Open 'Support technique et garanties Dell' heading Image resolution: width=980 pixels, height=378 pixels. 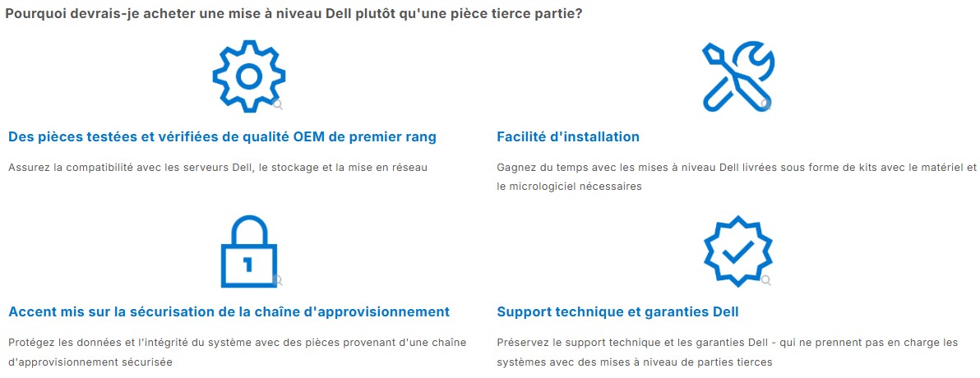pyautogui.click(x=617, y=311)
